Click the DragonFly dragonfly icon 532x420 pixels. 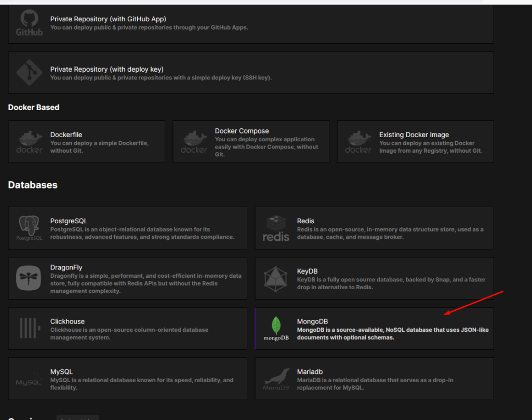click(x=29, y=278)
